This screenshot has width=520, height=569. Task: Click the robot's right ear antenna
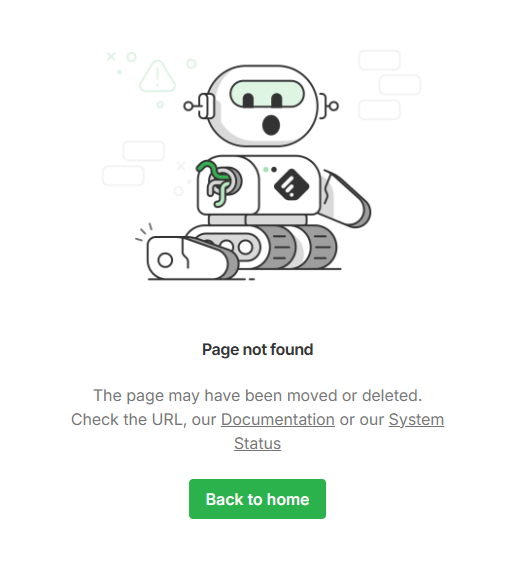coord(329,106)
